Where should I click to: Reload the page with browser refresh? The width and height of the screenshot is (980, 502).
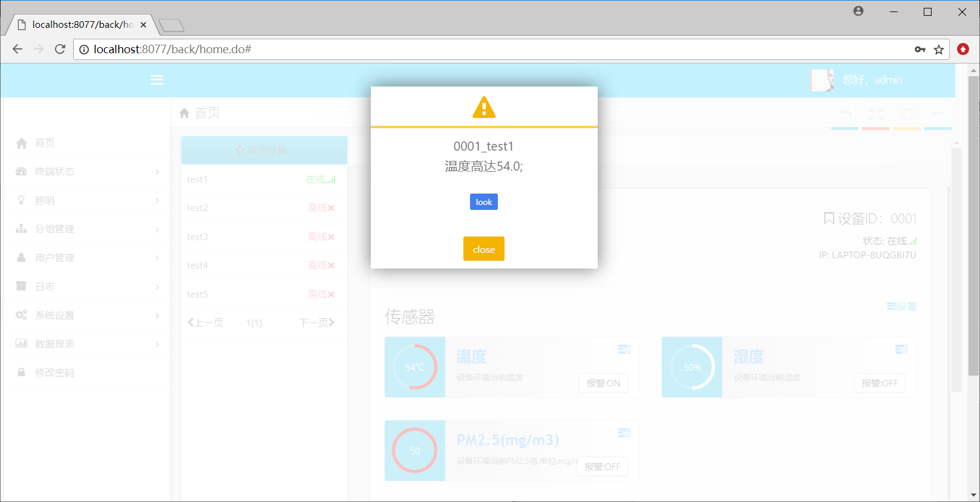coord(60,49)
